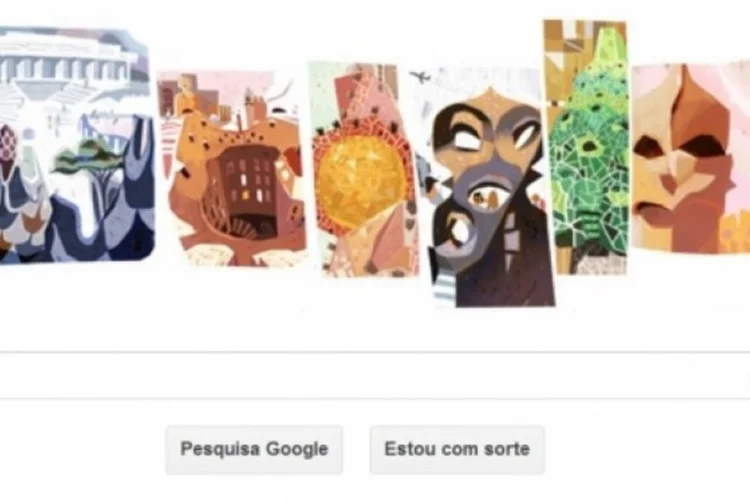Click the Estou com sorte button
Screen dimensions: 750x500
[457, 449]
